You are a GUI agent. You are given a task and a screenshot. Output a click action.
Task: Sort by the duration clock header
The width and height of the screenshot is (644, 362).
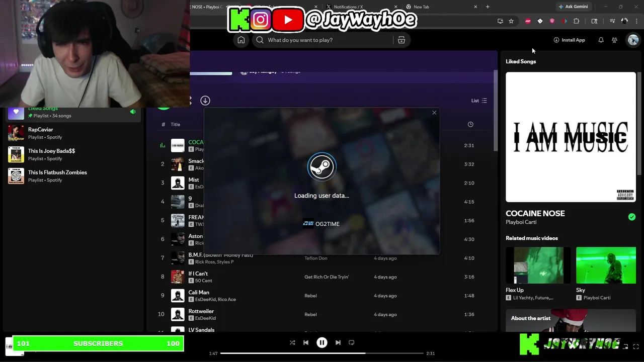(x=470, y=124)
